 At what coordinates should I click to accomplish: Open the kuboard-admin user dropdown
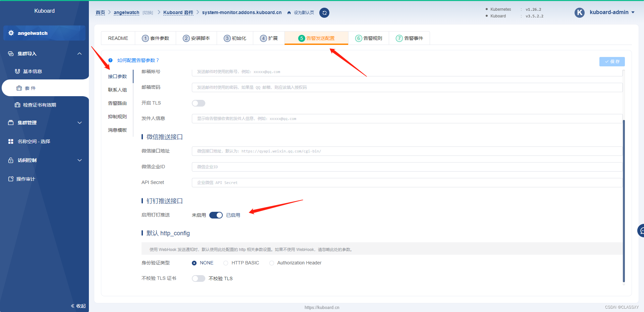point(612,12)
